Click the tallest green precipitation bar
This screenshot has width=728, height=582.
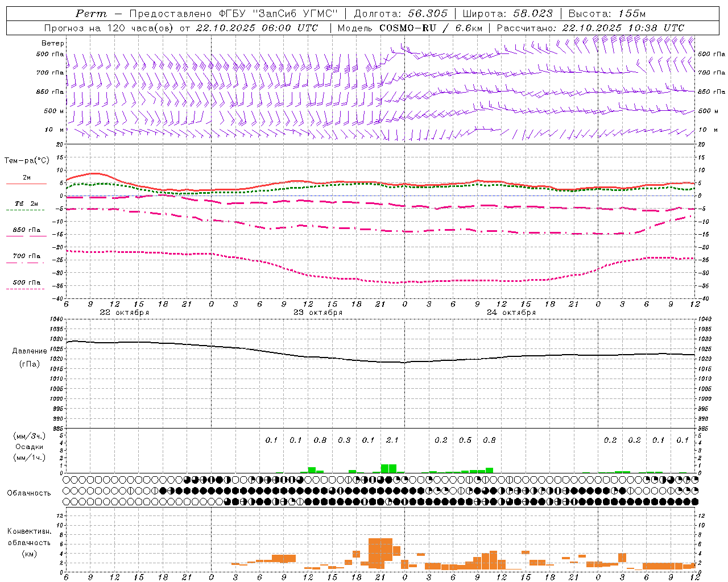click(x=388, y=468)
